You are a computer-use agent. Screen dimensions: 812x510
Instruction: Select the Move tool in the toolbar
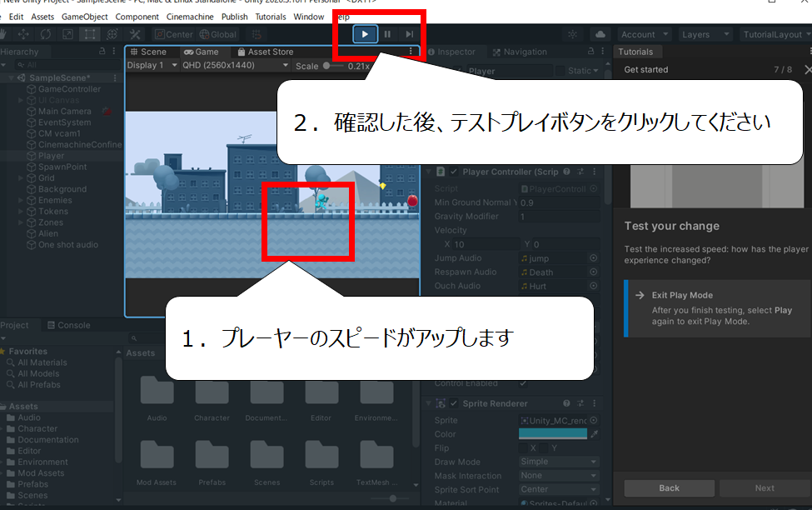[x=23, y=34]
